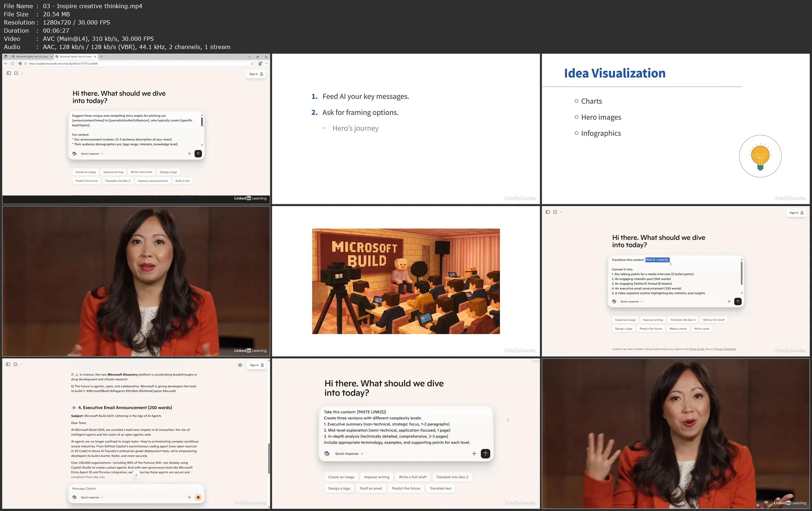
Task: Reload the page using the browser refresh icon
Action: click(12, 64)
